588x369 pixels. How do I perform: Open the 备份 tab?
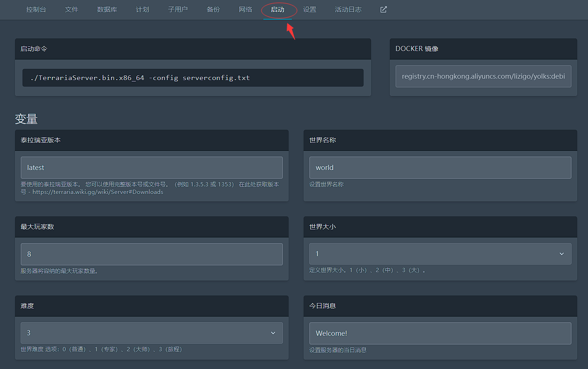pyautogui.click(x=213, y=9)
